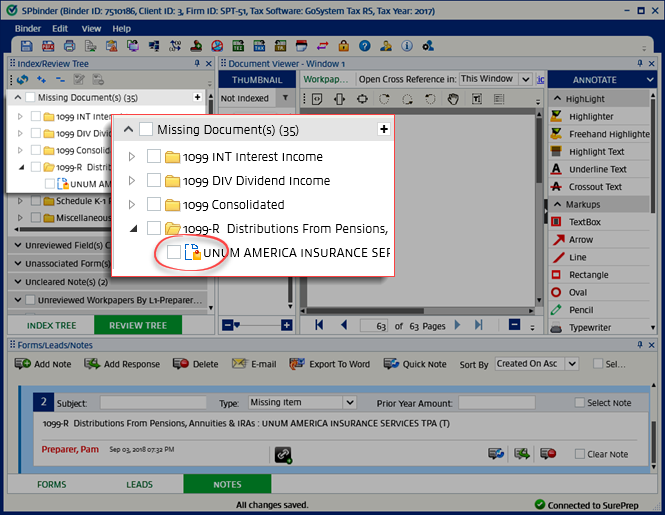Switch to the FORMS tab

click(x=51, y=484)
